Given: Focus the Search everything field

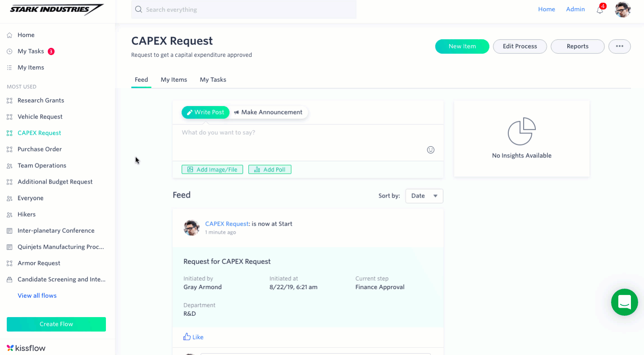Looking at the screenshot, I should click(x=244, y=9).
